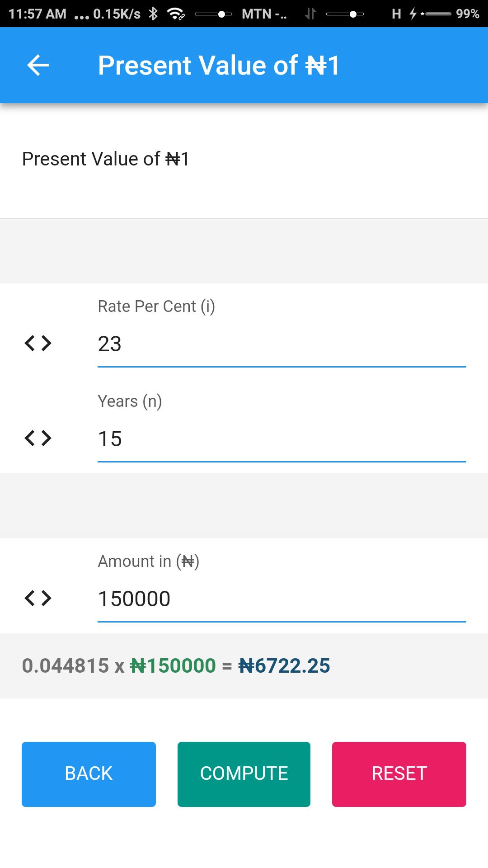Click code brackets icon beside Years field

coord(38,438)
